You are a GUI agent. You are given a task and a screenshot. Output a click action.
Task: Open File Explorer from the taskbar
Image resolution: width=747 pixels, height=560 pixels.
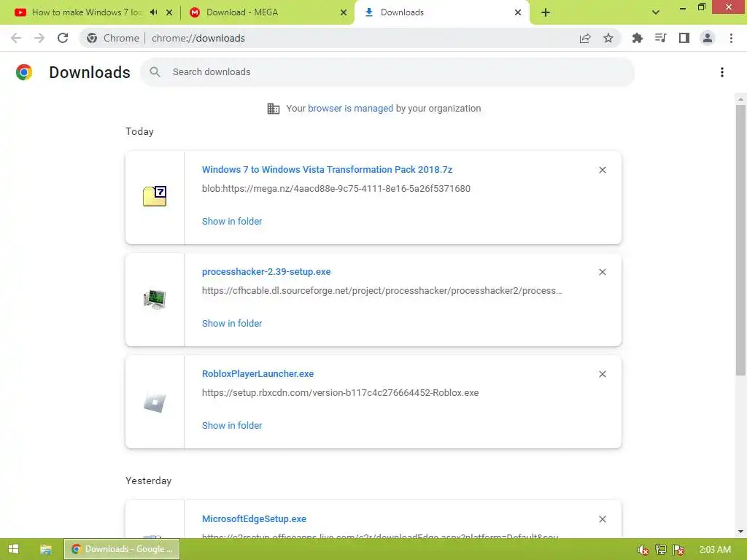(x=46, y=549)
